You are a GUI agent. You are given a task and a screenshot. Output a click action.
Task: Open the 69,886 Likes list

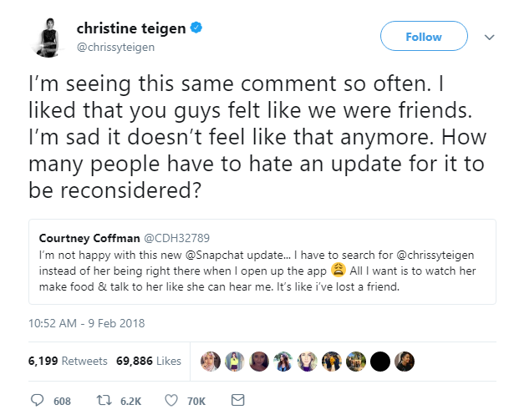pyautogui.click(x=148, y=361)
